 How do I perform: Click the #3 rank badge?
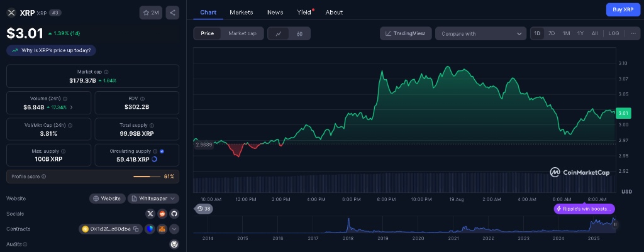click(x=55, y=13)
